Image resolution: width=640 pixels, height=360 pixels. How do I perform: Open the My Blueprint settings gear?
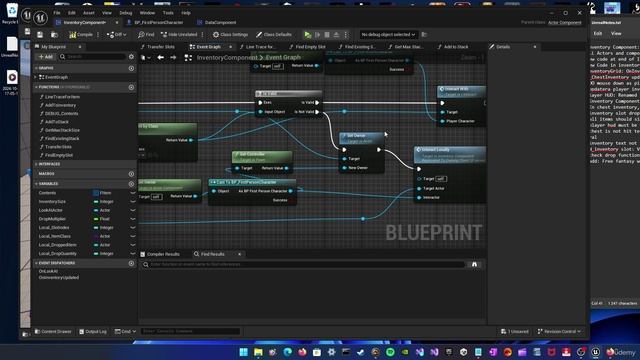[131, 57]
